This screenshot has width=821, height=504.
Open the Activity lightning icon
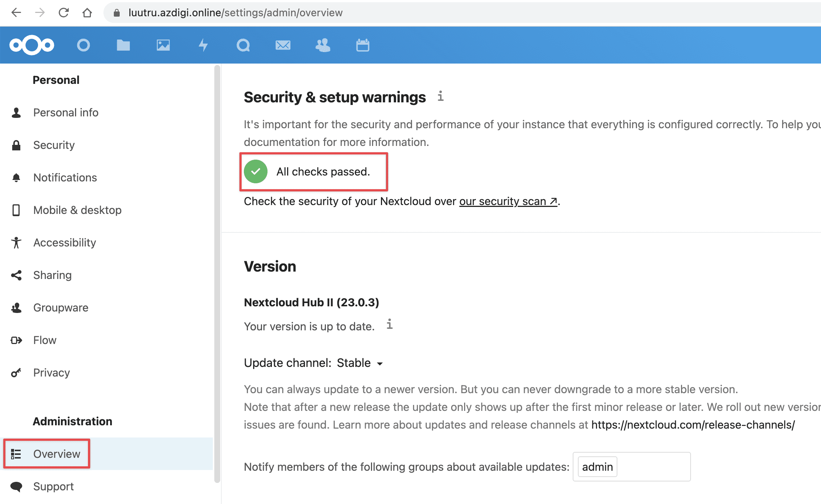click(203, 45)
